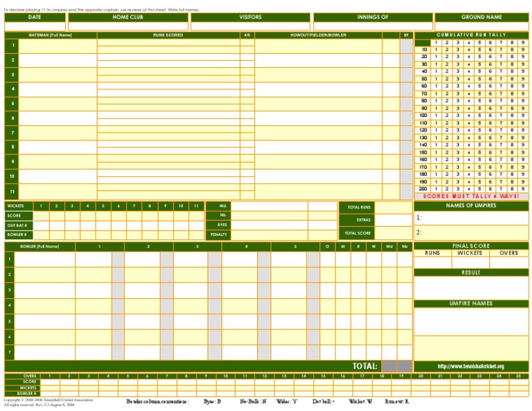Image resolution: width=532 pixels, height=411 pixels.
Task: Click the 200 row in cumulative tally
Action: pyautogui.click(x=471, y=189)
